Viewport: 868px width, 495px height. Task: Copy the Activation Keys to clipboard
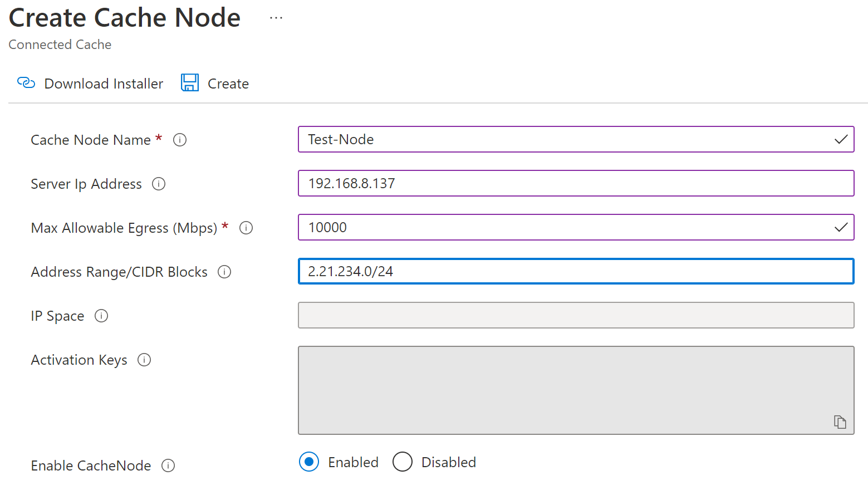[x=840, y=422]
